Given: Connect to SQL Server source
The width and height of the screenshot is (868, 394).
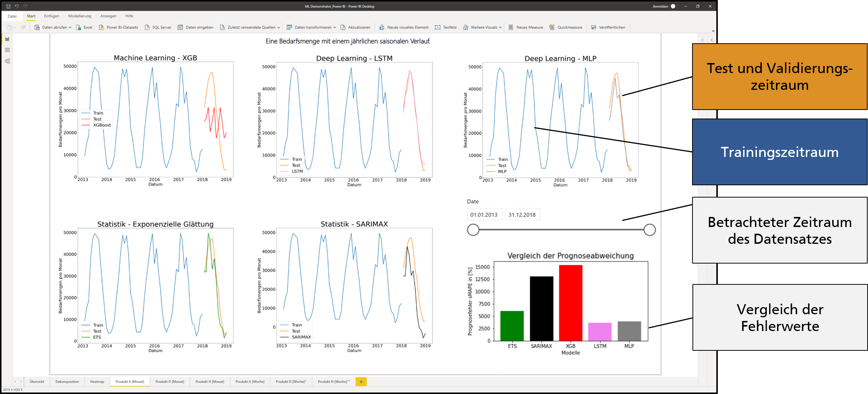Looking at the screenshot, I should [x=158, y=27].
